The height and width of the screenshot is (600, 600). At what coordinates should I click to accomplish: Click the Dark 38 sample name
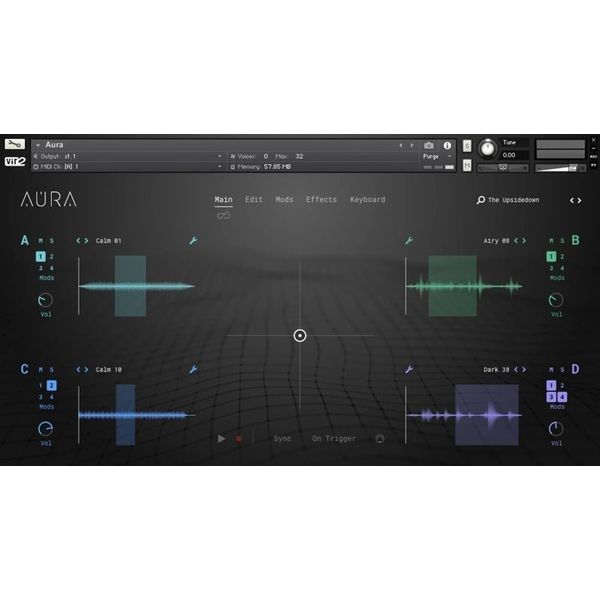[496, 370]
